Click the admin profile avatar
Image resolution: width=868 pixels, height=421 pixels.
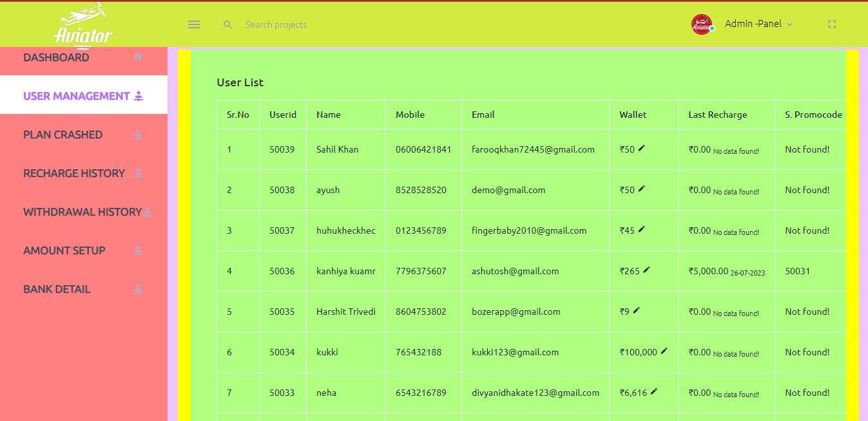point(702,24)
